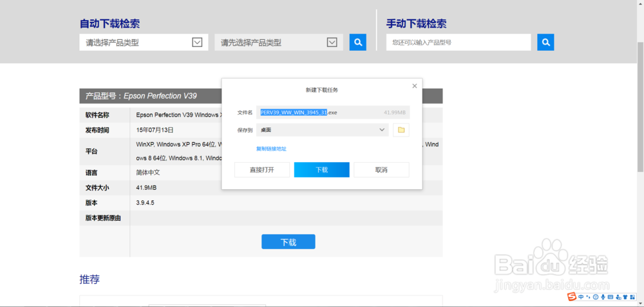Open folder browser icon in download dialog
The image size is (644, 307).
[401, 130]
